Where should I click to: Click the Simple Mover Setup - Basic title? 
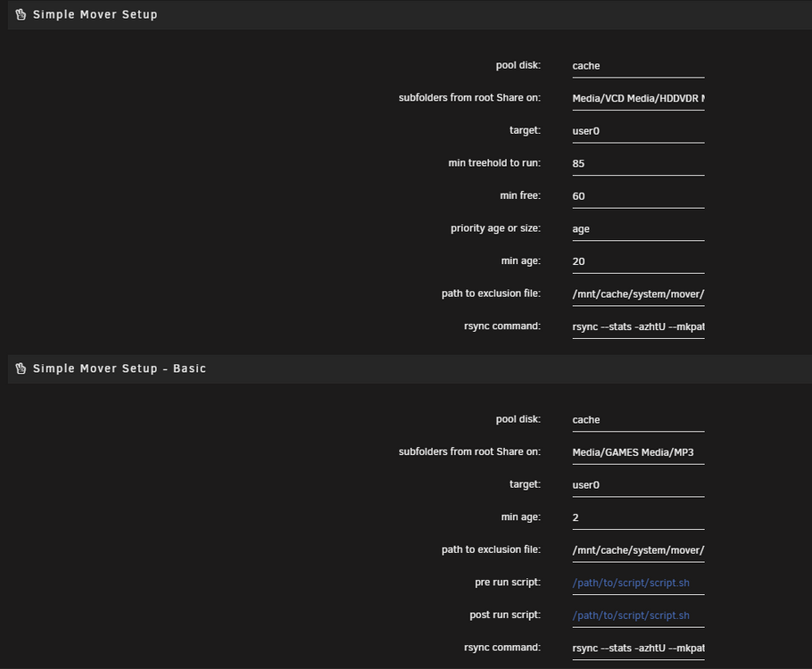pyautogui.click(x=120, y=368)
